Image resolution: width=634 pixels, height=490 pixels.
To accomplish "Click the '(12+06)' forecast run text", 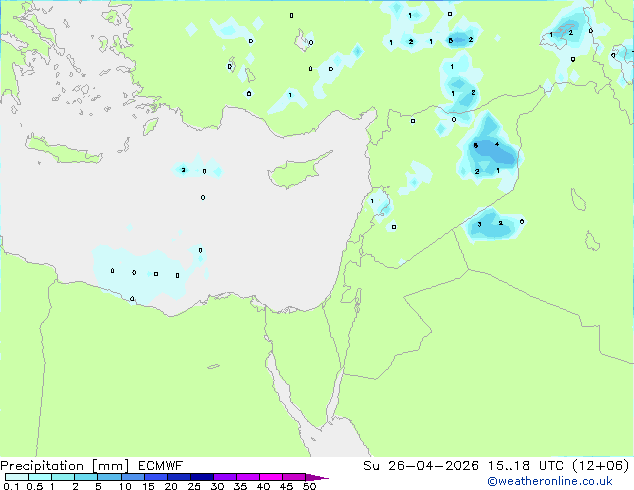I will tap(601, 466).
